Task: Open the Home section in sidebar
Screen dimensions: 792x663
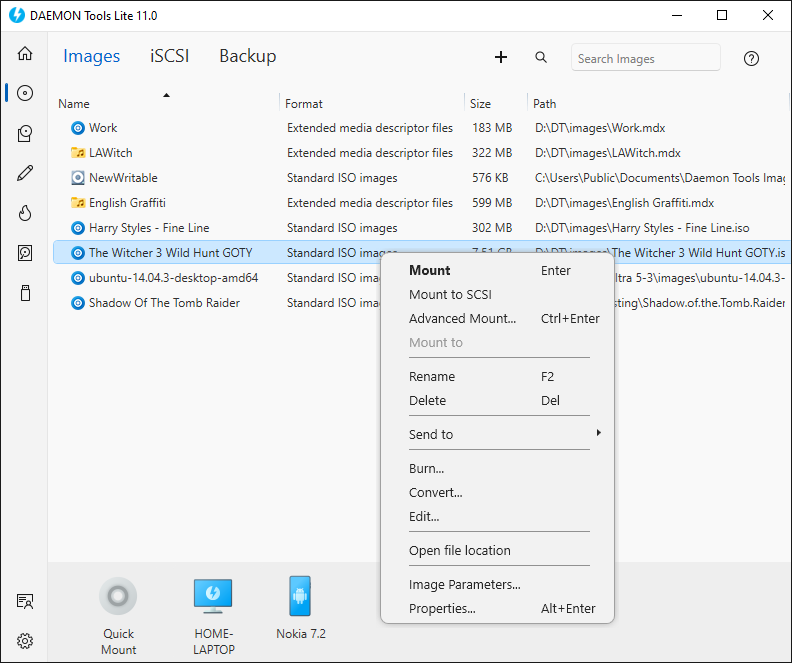Action: 25,54
